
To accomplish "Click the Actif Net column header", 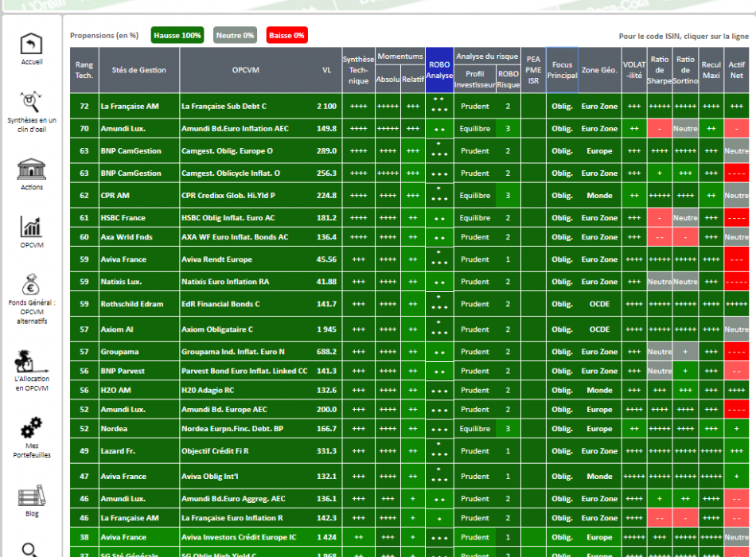I will [x=736, y=70].
